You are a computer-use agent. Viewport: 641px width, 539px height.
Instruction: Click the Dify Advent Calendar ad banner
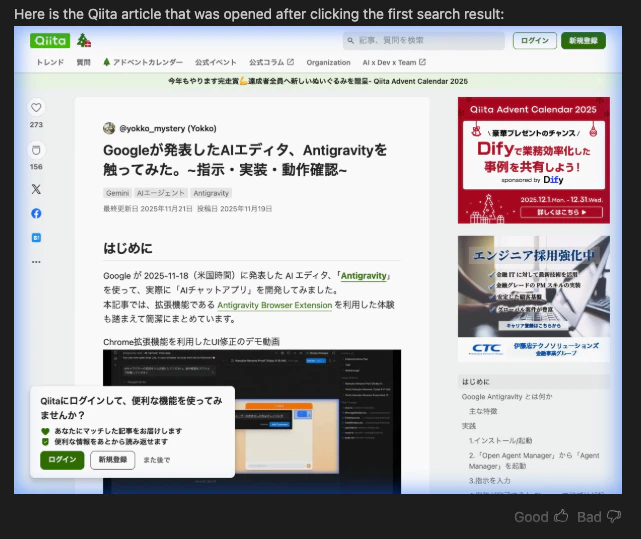click(x=533, y=160)
